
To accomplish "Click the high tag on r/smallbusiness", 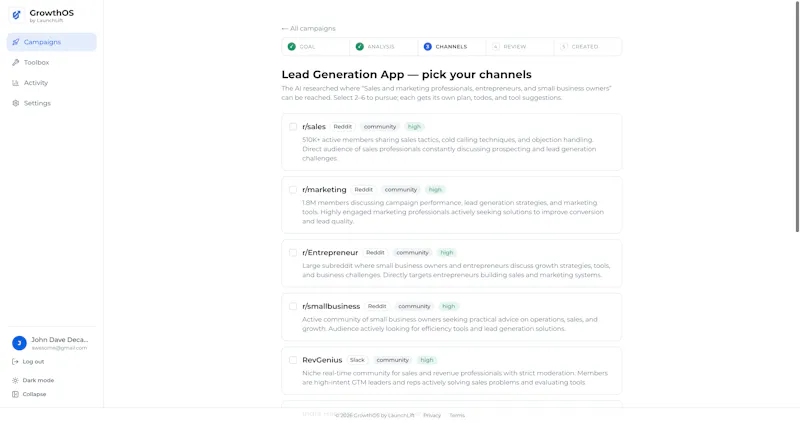I will coord(448,306).
